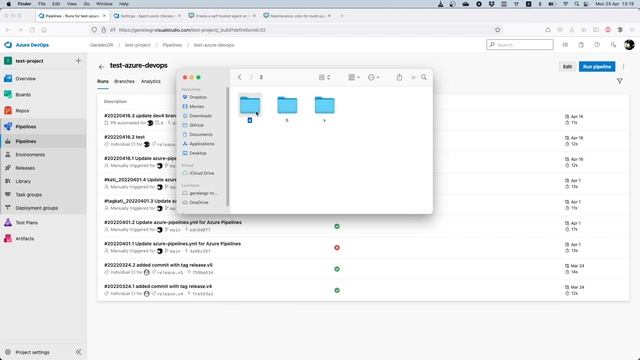Open Test Plans in the sidebar
640x360 pixels.
(26, 222)
